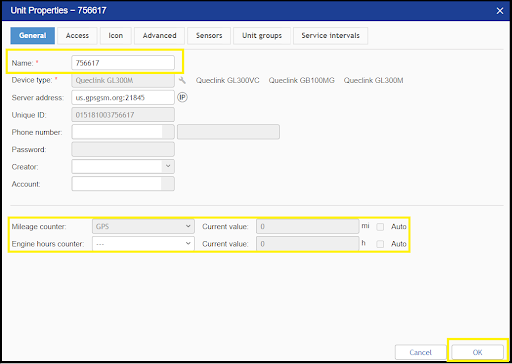Viewport: 512px width, 364px height.
Task: Click into the Name input field
Action: (123, 63)
